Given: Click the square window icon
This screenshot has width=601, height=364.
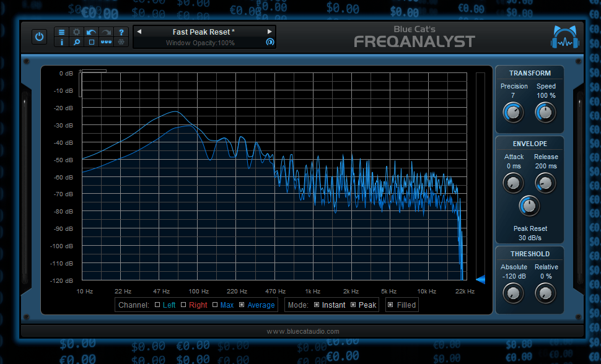Looking at the screenshot, I should pos(91,42).
